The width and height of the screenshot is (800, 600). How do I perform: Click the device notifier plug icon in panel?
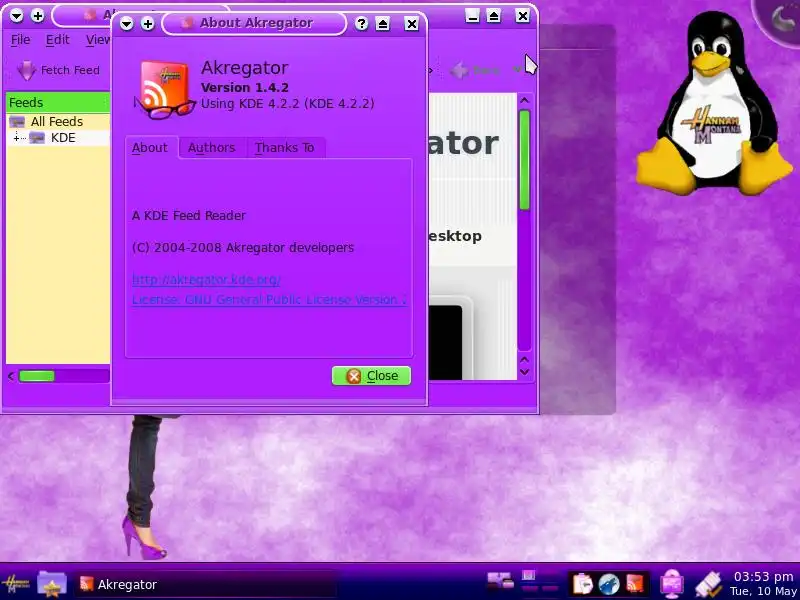pos(709,584)
